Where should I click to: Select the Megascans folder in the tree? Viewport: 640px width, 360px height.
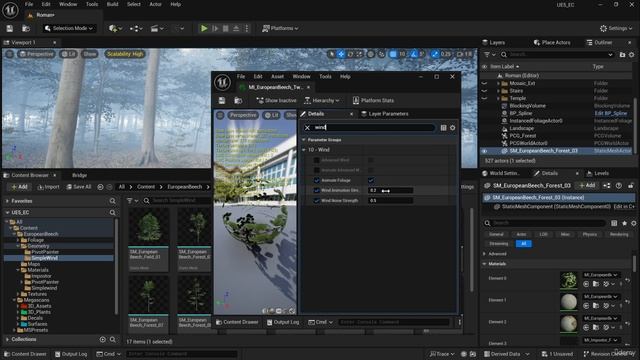(36, 300)
